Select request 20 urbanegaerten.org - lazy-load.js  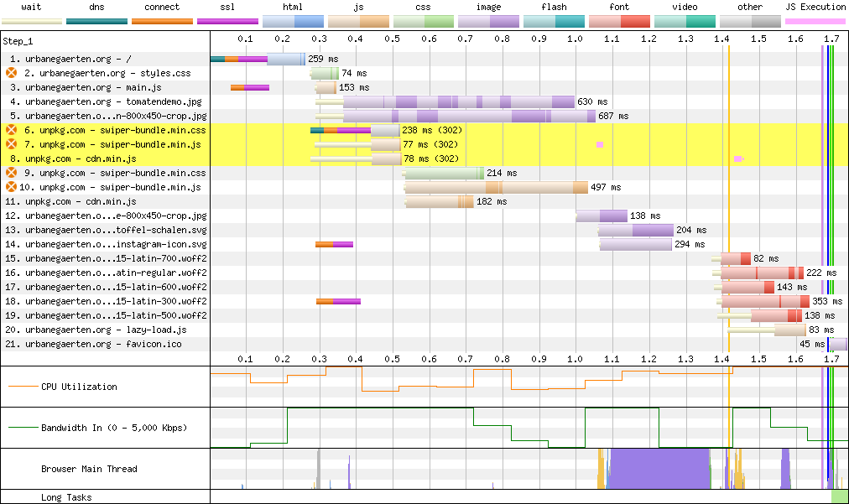coord(96,330)
